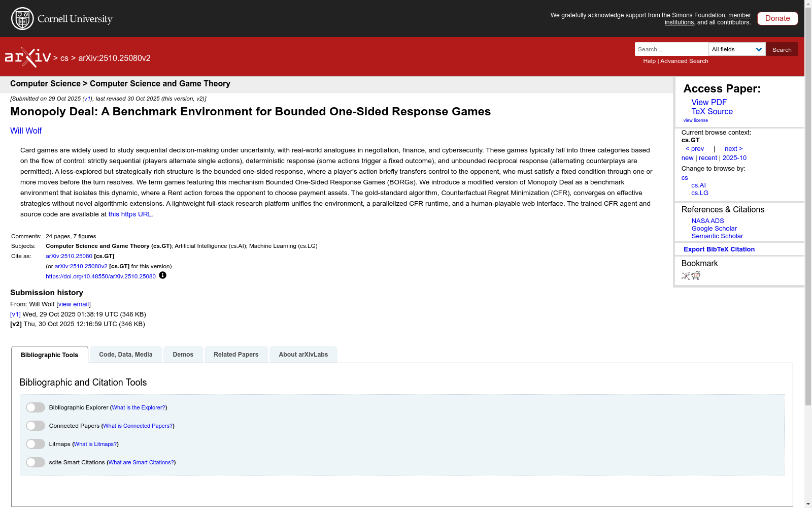Open Google Scholar link
This screenshot has width=812, height=508.
point(714,229)
